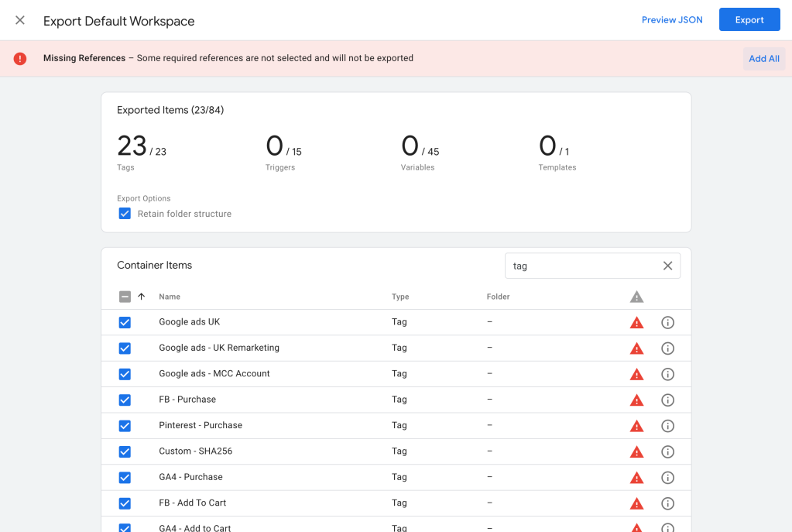Click the warning column header icon
This screenshot has height=532, width=792.
click(x=636, y=297)
